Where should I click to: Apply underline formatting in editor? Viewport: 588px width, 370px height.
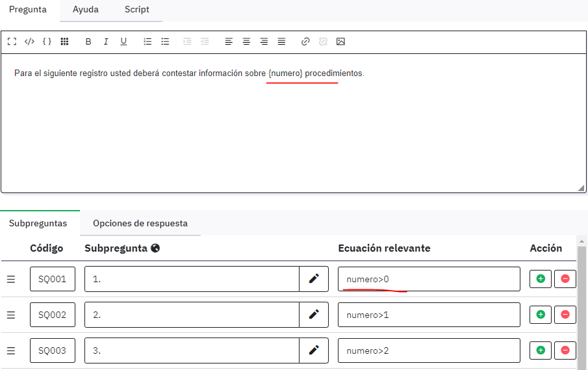tap(123, 42)
